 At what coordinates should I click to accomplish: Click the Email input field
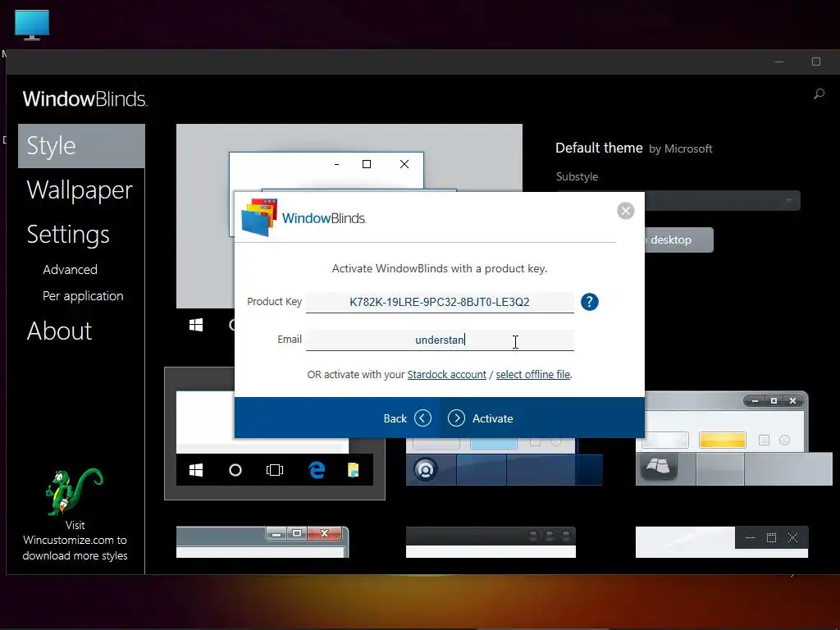[440, 340]
